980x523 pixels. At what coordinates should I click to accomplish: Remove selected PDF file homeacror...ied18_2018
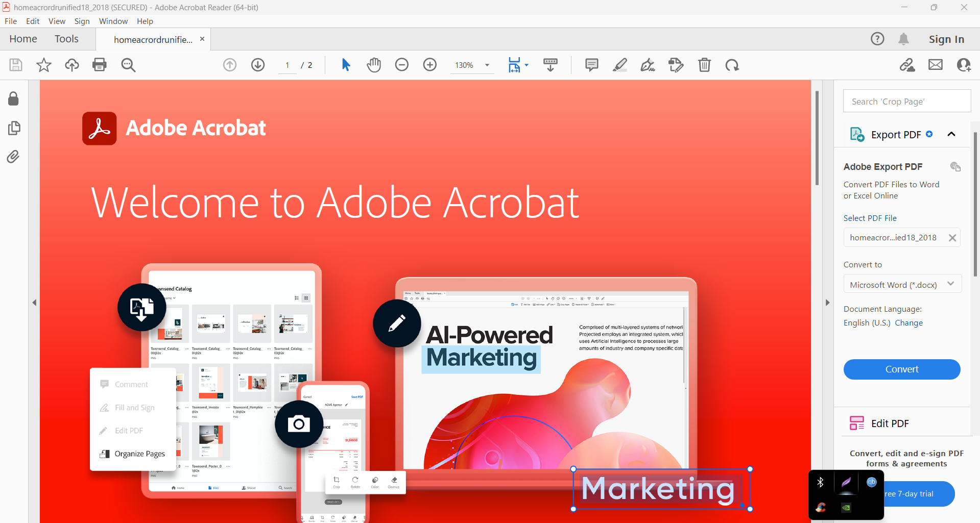click(x=952, y=238)
